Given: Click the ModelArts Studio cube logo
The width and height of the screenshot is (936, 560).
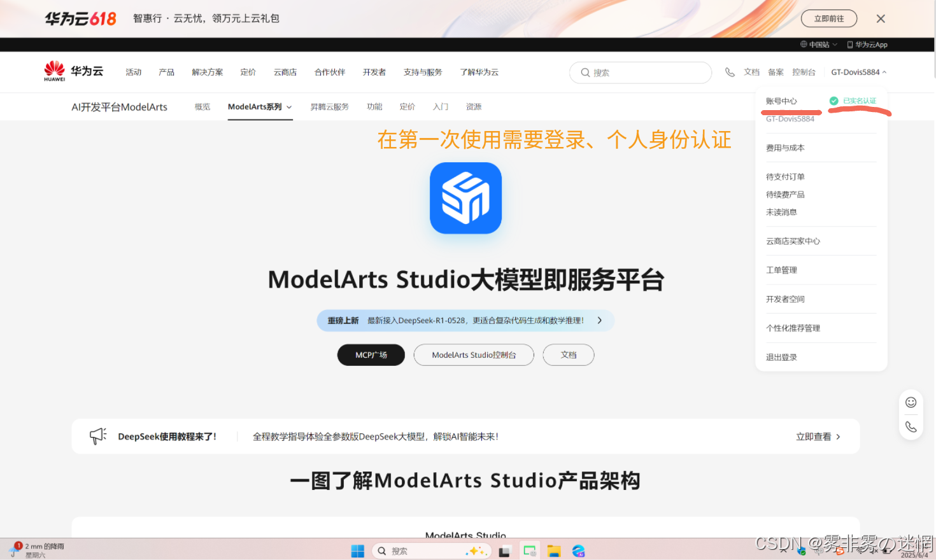Looking at the screenshot, I should point(465,198).
